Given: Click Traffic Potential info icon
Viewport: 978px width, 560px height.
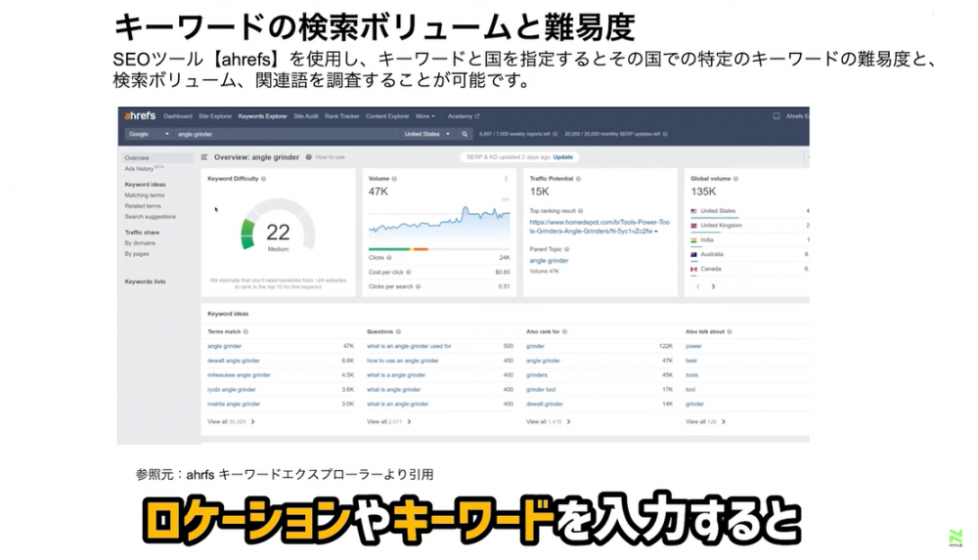Looking at the screenshot, I should point(578,179).
